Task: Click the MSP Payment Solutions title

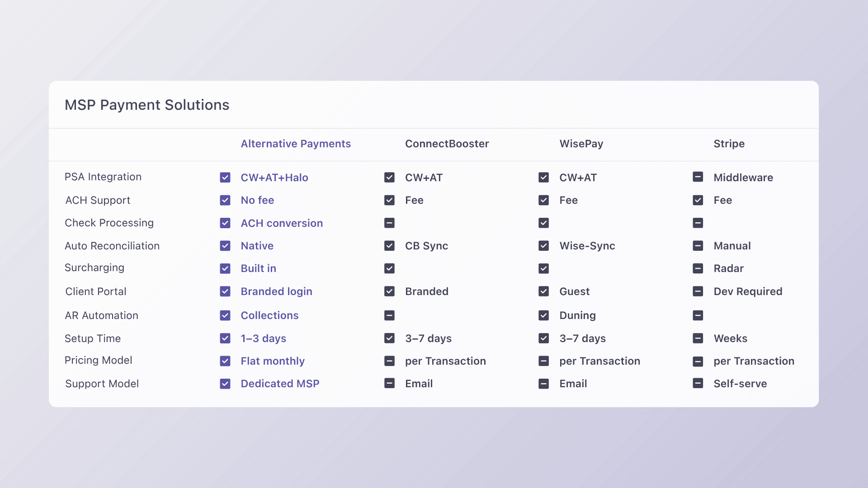Action: 147,105
